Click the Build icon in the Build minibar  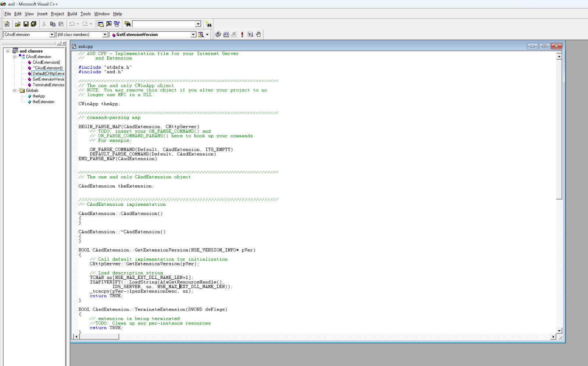(226, 34)
